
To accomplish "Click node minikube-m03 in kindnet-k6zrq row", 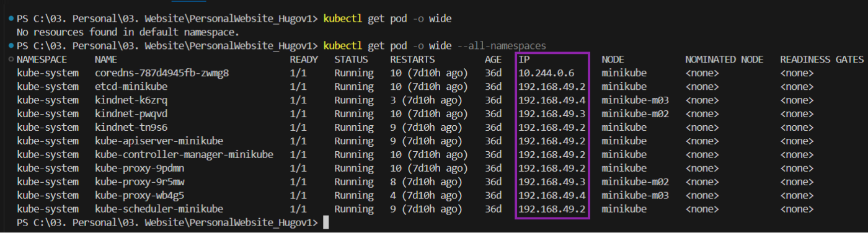I will coord(635,100).
